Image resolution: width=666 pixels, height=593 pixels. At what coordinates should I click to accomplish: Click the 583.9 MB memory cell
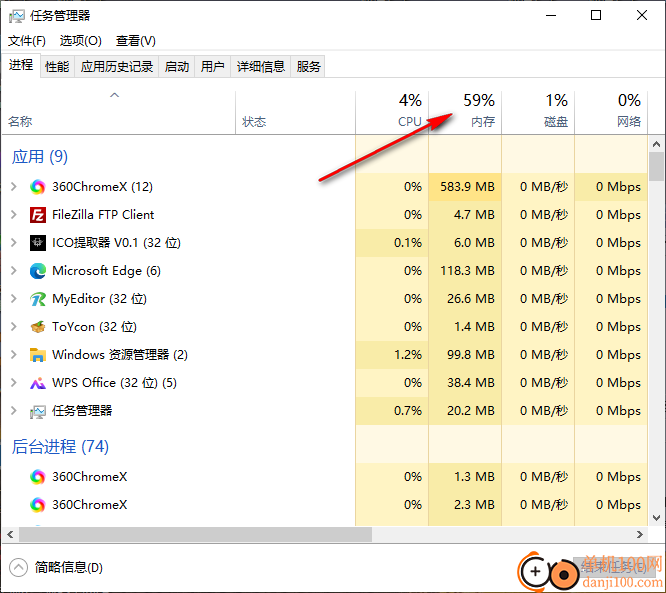465,187
